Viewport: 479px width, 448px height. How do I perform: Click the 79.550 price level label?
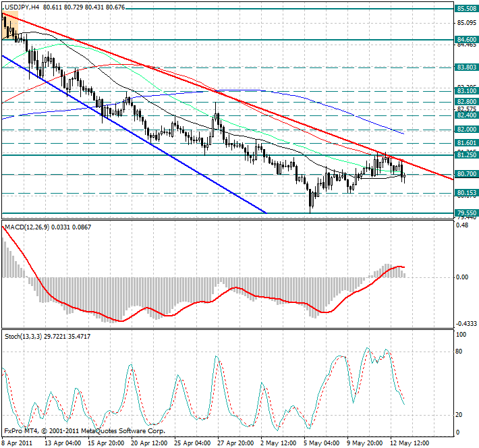point(466,213)
